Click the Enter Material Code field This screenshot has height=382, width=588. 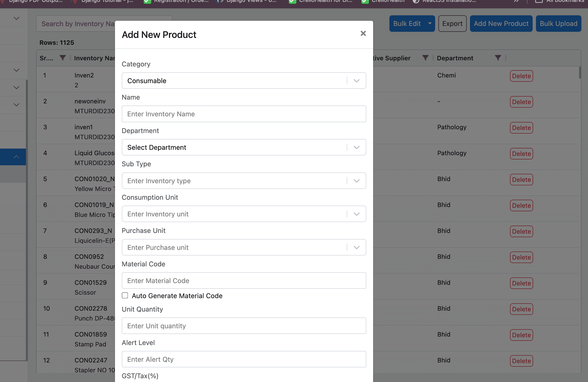(244, 280)
